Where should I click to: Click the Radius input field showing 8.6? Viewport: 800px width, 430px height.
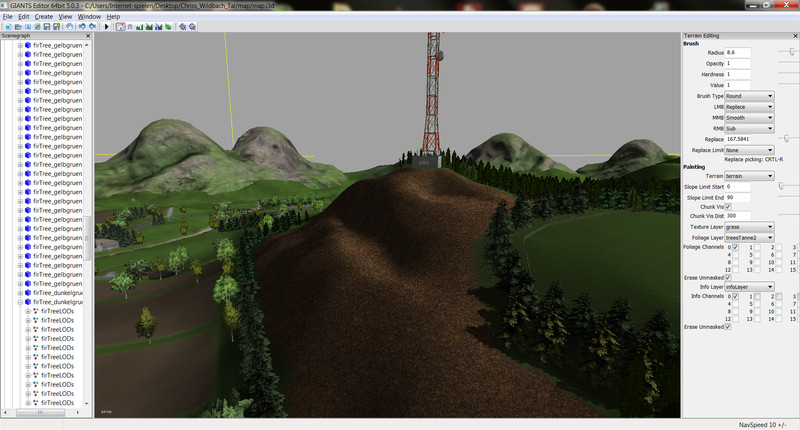click(737, 52)
